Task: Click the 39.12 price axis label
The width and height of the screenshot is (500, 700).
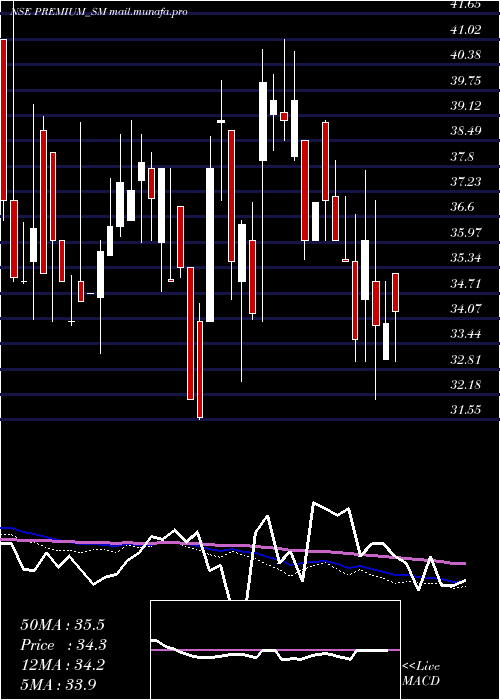Action: (466, 106)
